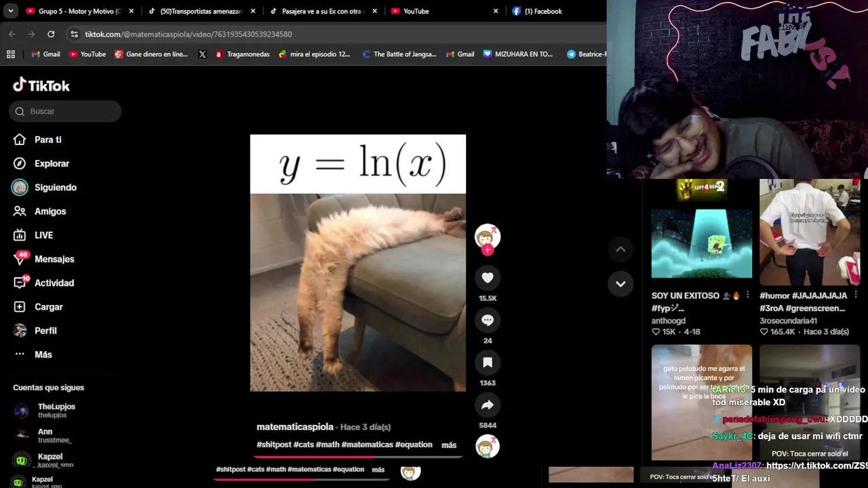
Task: Open the sound disc icon
Action: tap(487, 447)
